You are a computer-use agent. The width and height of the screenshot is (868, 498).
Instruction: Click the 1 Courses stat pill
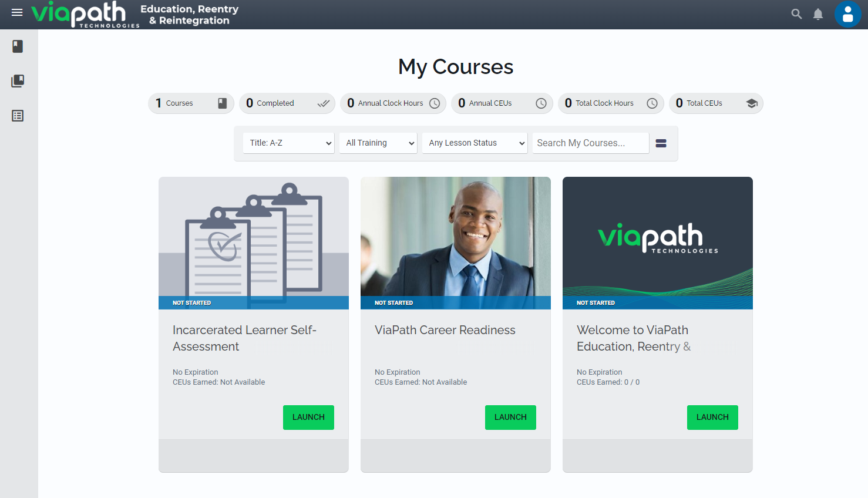point(191,103)
